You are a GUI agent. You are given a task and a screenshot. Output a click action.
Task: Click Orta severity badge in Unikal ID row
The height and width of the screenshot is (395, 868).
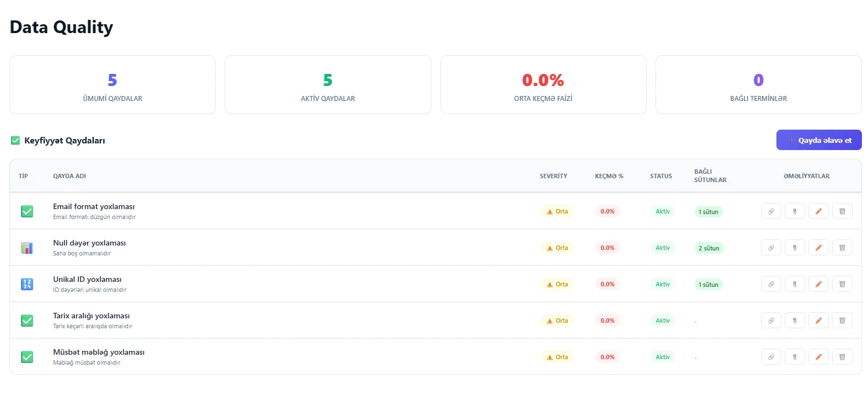557,284
